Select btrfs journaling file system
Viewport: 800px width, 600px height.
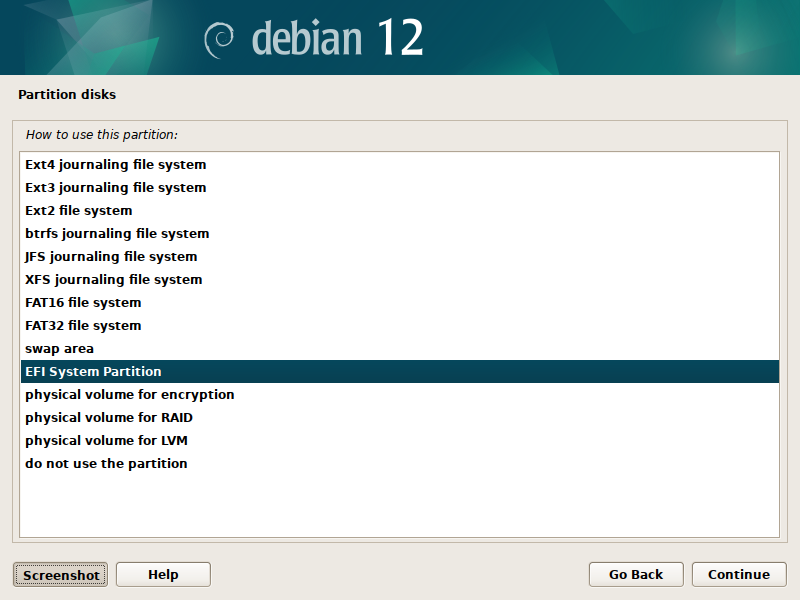coord(399,234)
